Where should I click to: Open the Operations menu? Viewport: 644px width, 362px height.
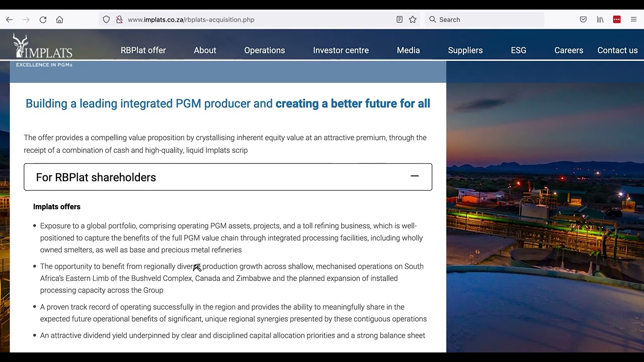coord(265,50)
